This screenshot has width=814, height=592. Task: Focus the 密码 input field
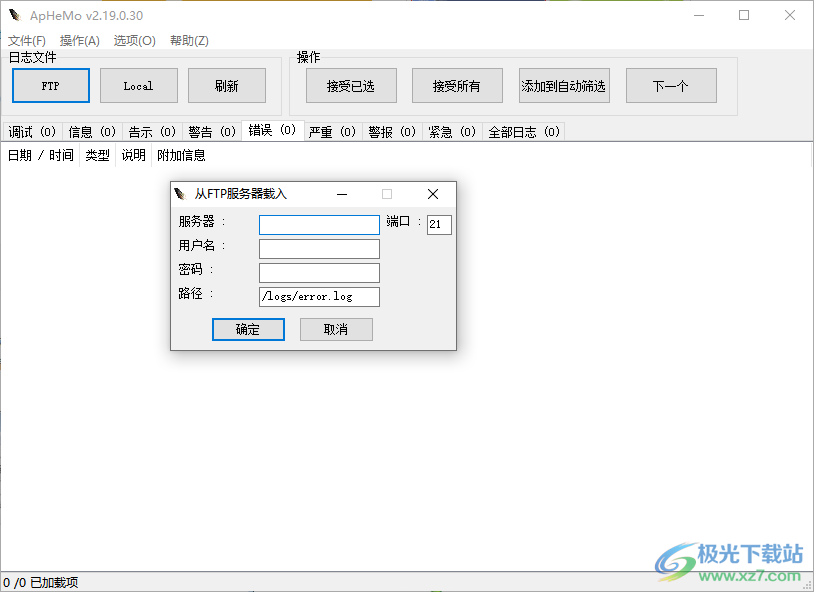click(x=319, y=273)
